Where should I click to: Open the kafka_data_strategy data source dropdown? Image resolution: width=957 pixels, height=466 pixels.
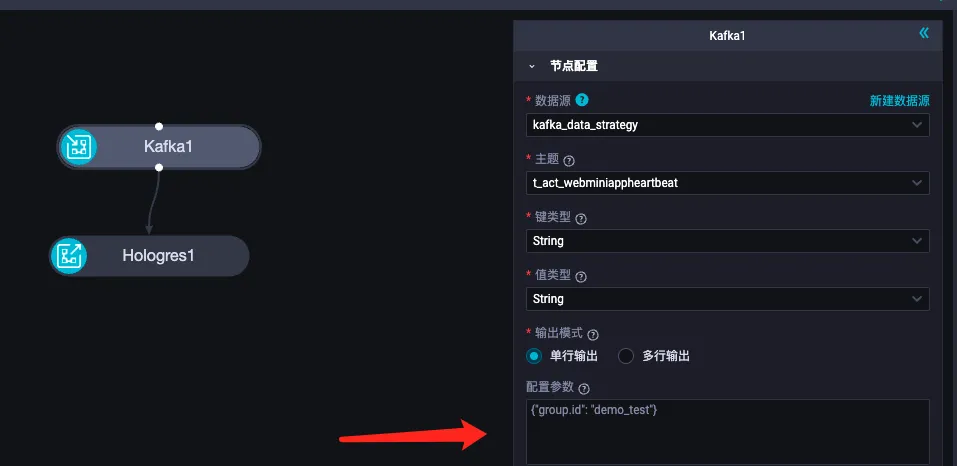tap(728, 125)
